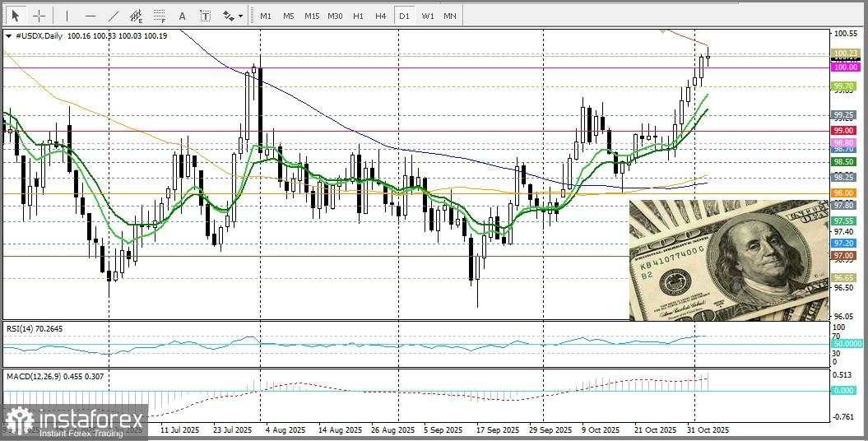868x441 pixels.
Task: Click the 98.50 green price level label
Action: 844,161
